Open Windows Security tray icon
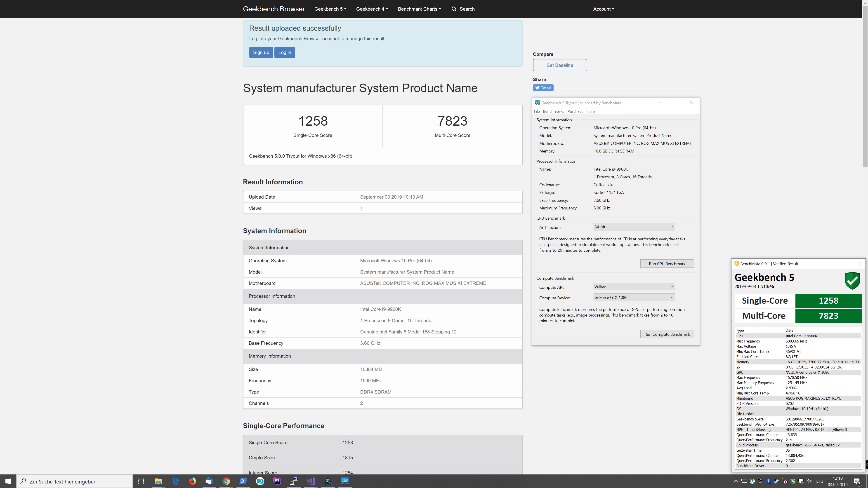This screenshot has height=488, width=868. (801, 481)
